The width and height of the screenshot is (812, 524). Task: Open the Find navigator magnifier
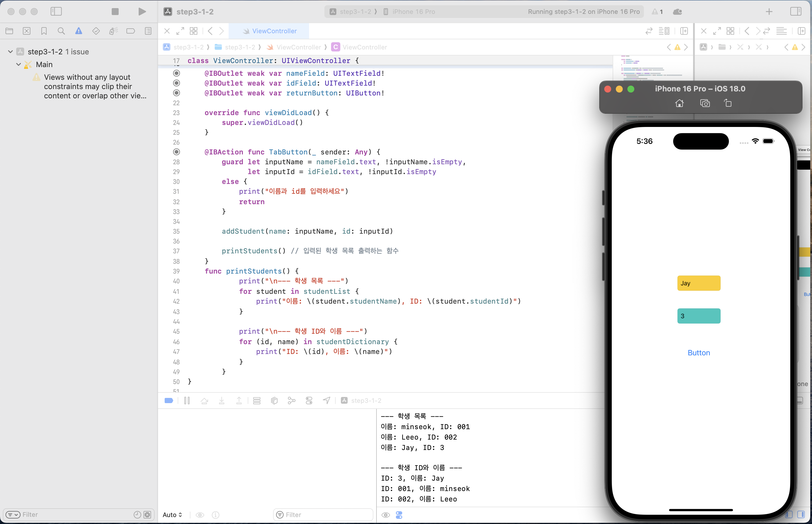point(61,31)
